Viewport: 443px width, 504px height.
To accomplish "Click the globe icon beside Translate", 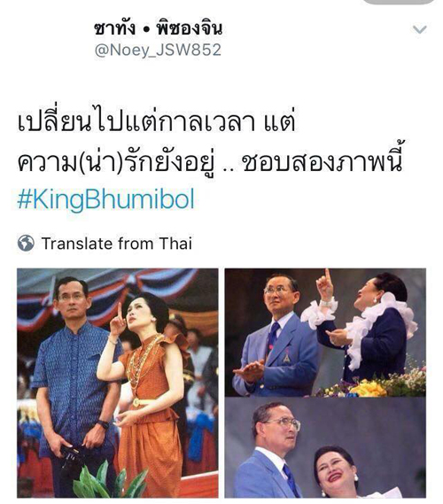I will pos(26,243).
